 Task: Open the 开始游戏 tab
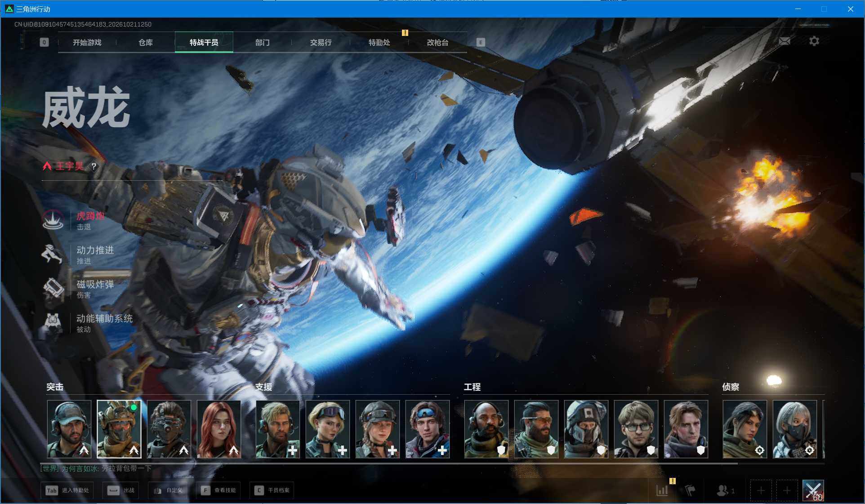(x=87, y=42)
